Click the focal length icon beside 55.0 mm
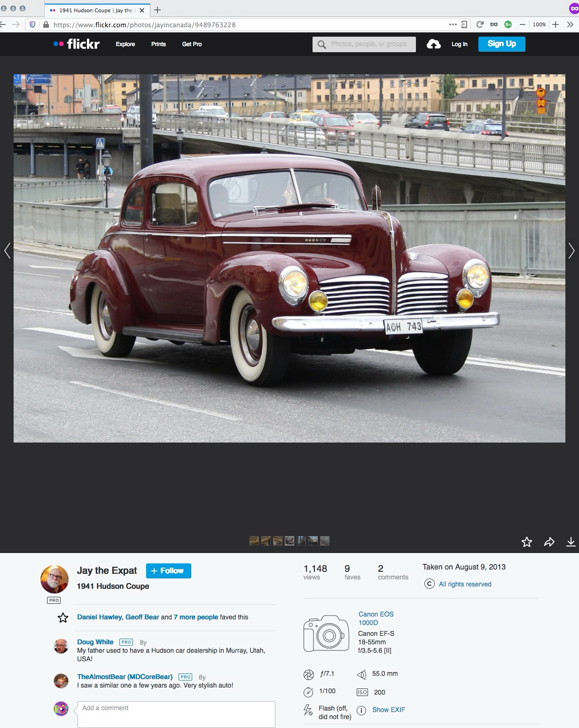The image size is (579, 728). click(x=361, y=675)
